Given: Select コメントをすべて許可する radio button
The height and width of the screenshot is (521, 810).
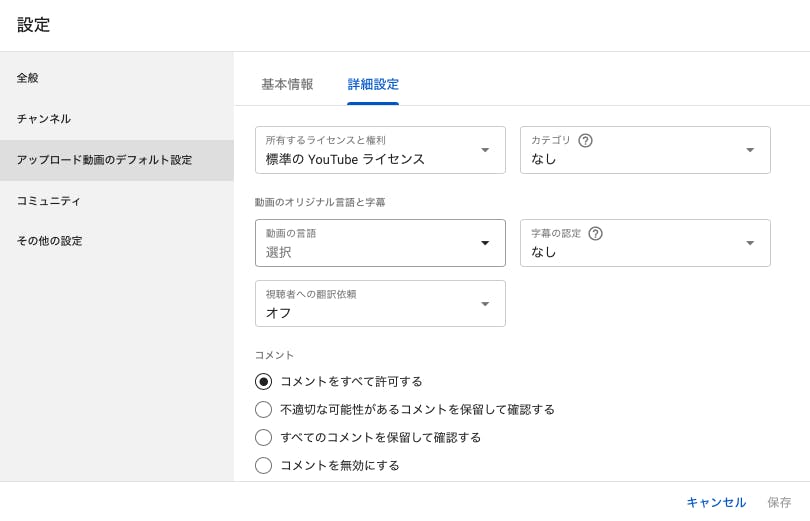Looking at the screenshot, I should [264, 381].
